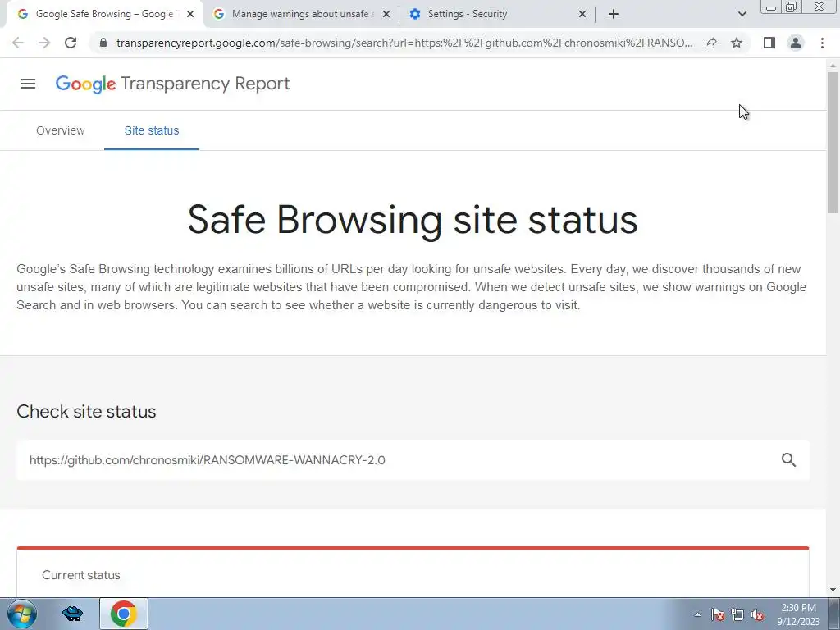Click the vertical scrollbar thumb
This screenshot has height=630, width=840.
point(833,142)
